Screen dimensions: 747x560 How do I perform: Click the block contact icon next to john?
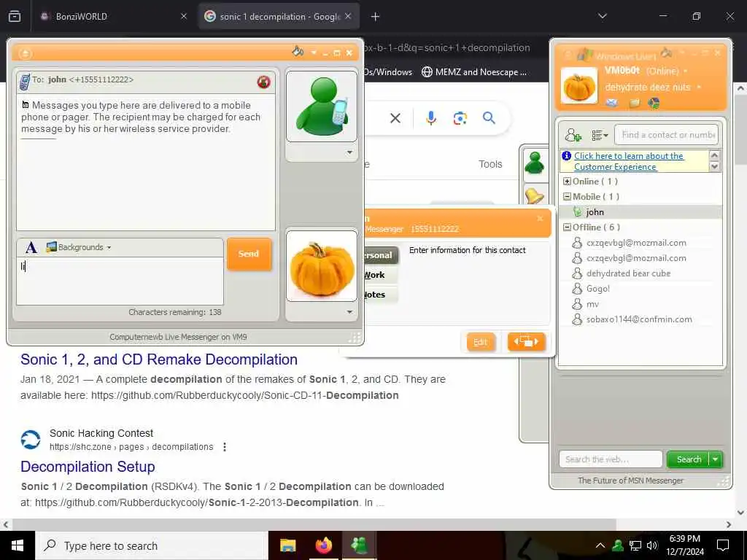click(x=263, y=82)
